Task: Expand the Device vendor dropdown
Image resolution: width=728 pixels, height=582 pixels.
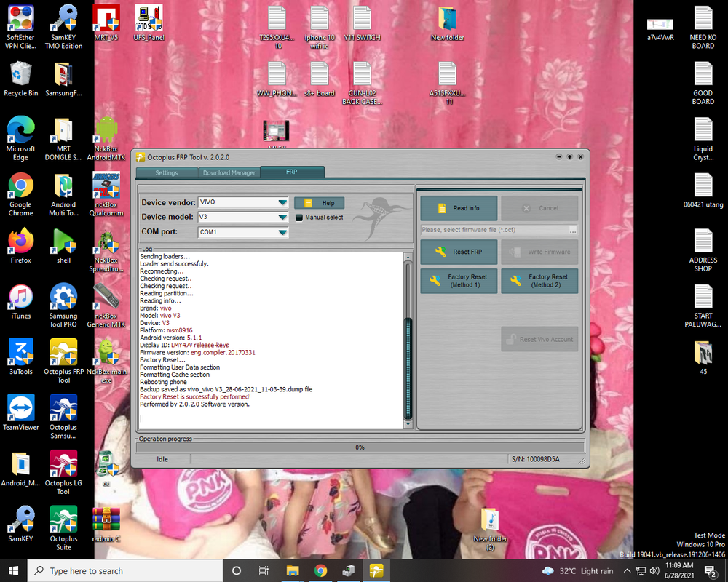Action: 282,202
